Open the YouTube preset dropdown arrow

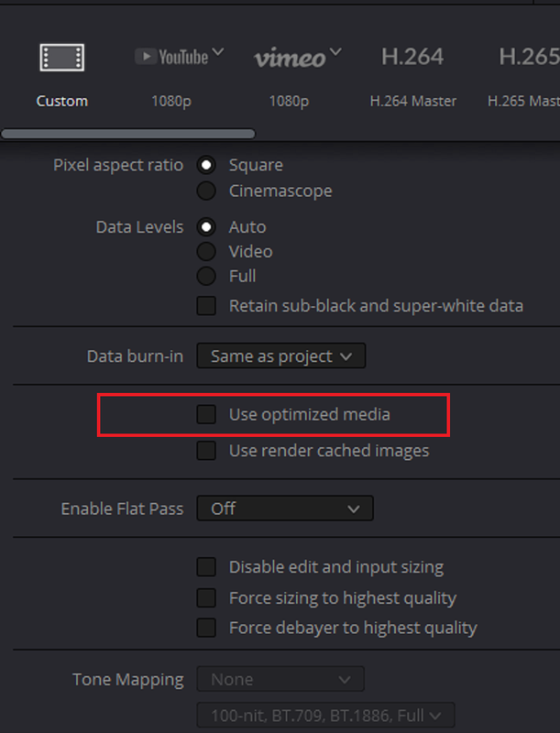(x=218, y=51)
